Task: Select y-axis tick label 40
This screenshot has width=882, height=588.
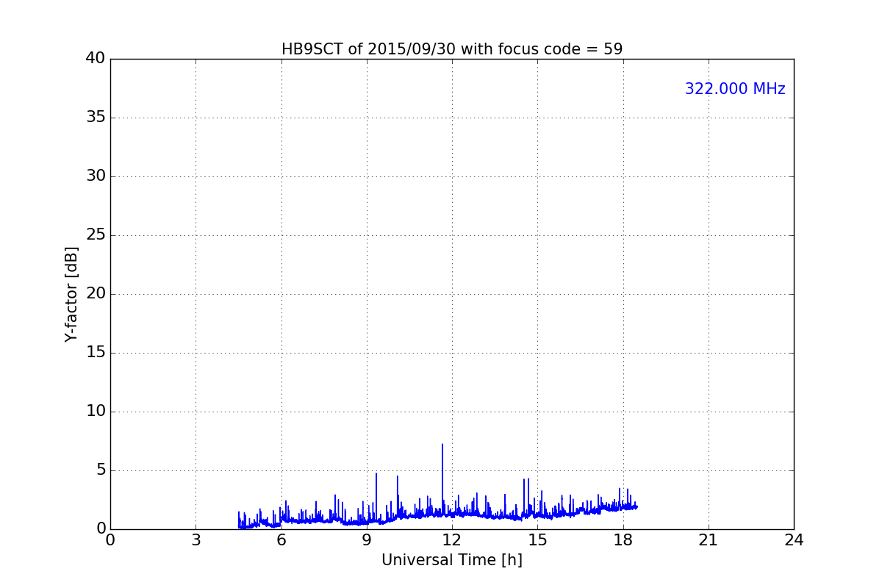Action: tap(96, 59)
